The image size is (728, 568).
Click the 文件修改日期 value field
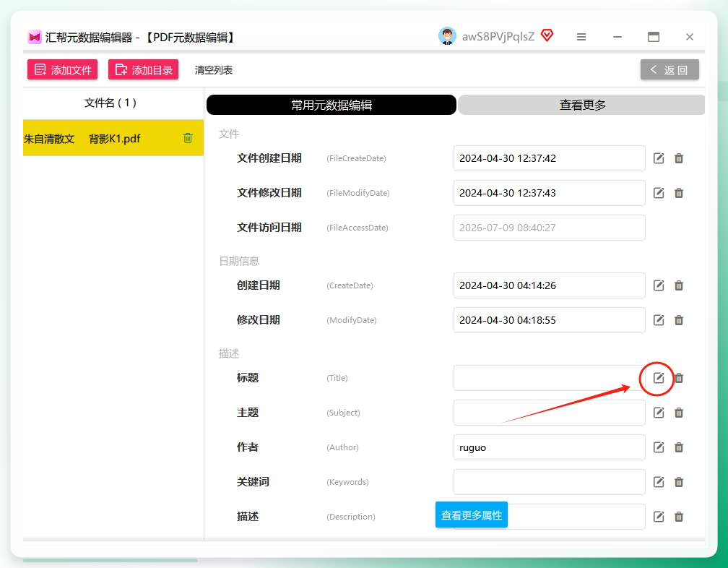tap(549, 193)
